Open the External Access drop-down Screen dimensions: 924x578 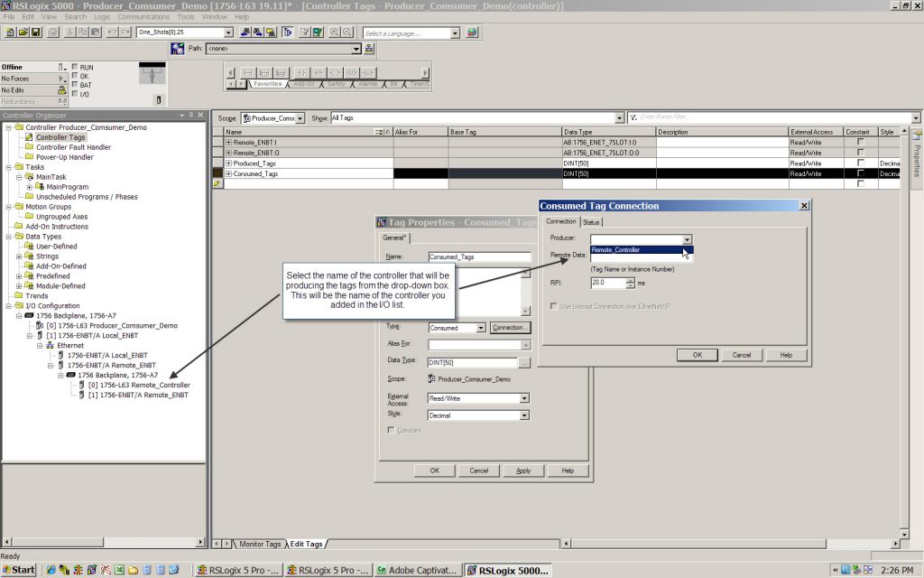[x=524, y=398]
